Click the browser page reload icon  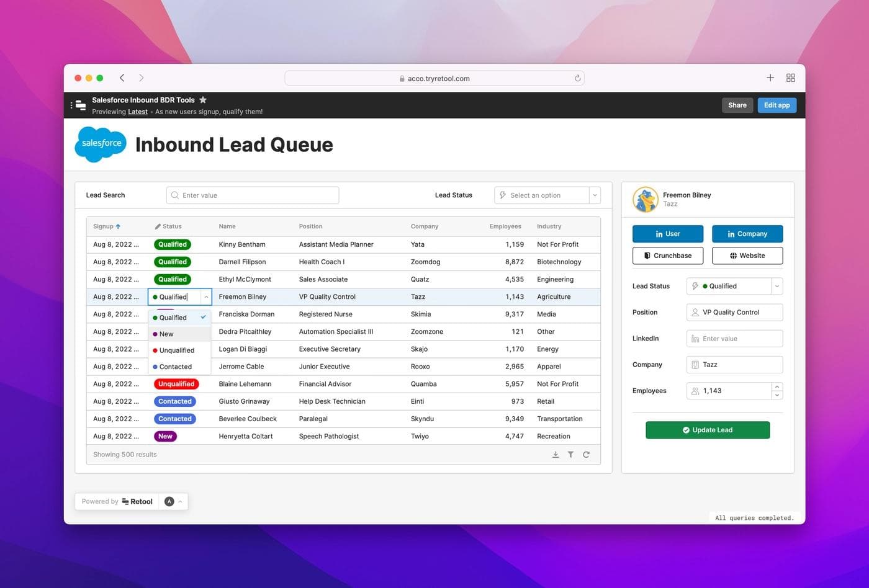pyautogui.click(x=577, y=78)
